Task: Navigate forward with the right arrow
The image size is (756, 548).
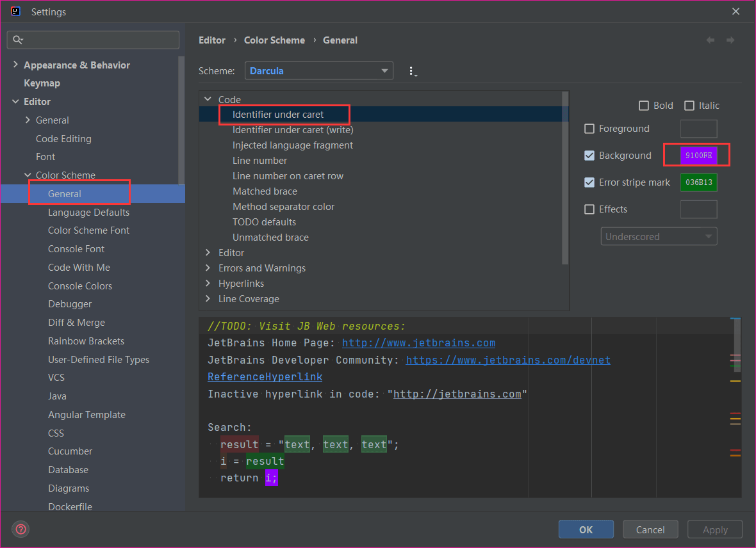Action: pyautogui.click(x=730, y=40)
